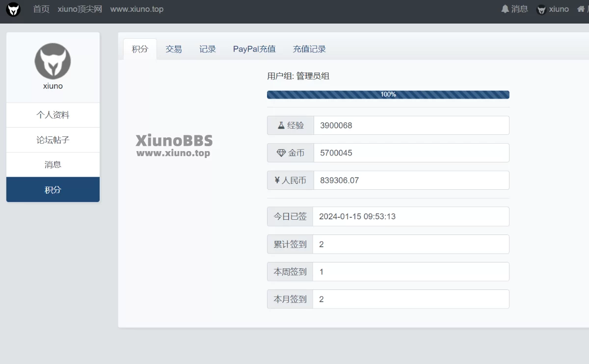589x364 pixels.
Task: Click the xiuno avatar in sidebar panel
Action: [x=53, y=62]
